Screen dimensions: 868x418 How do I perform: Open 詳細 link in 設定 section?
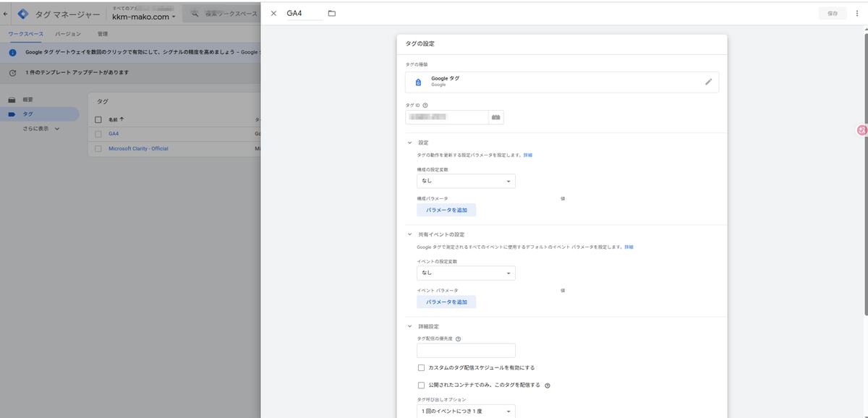[x=528, y=155]
